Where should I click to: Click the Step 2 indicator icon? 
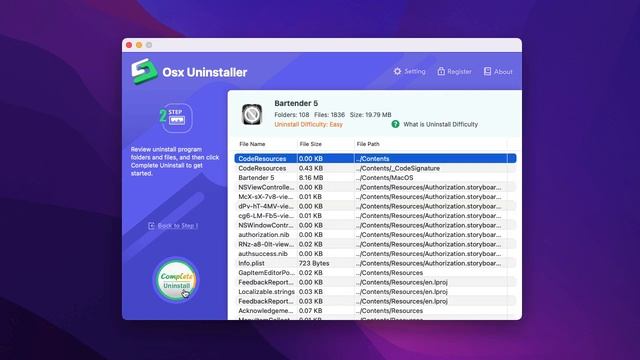176,118
